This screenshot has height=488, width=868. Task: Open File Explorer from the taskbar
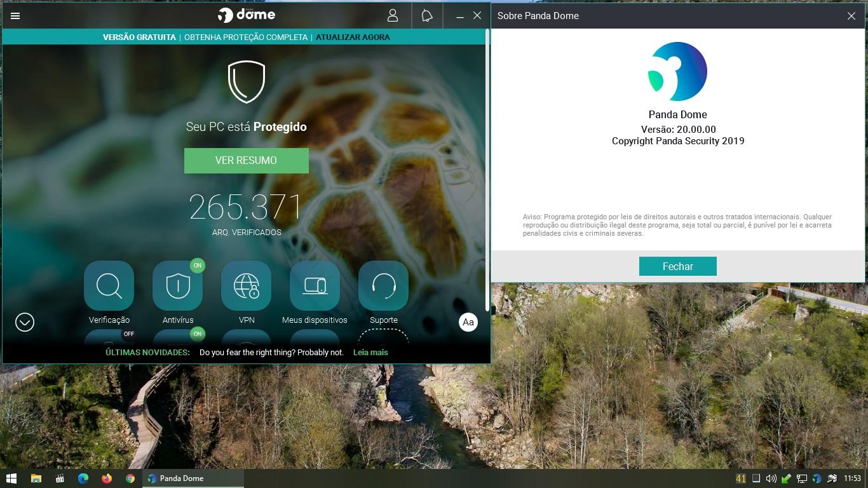tap(36, 478)
